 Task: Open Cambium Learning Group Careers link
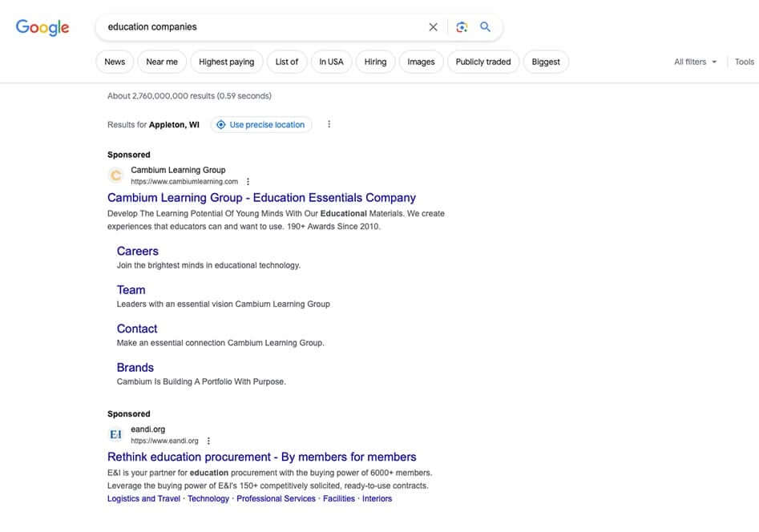click(x=138, y=251)
